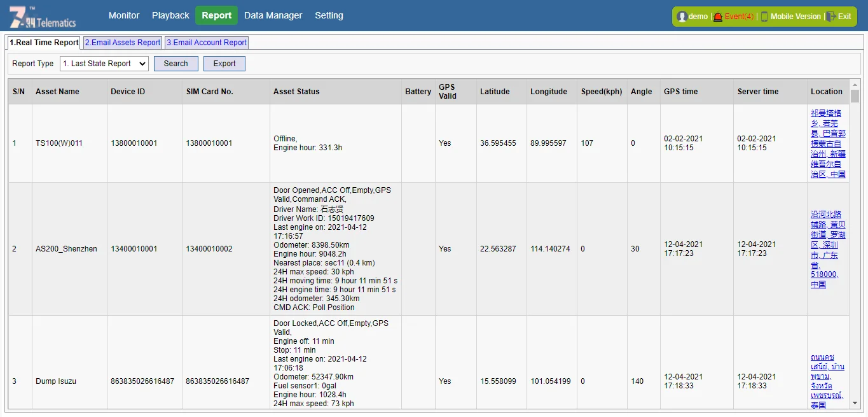The width and height of the screenshot is (868, 417).
Task: Open location link for TS100(W)011
Action: 828,143
